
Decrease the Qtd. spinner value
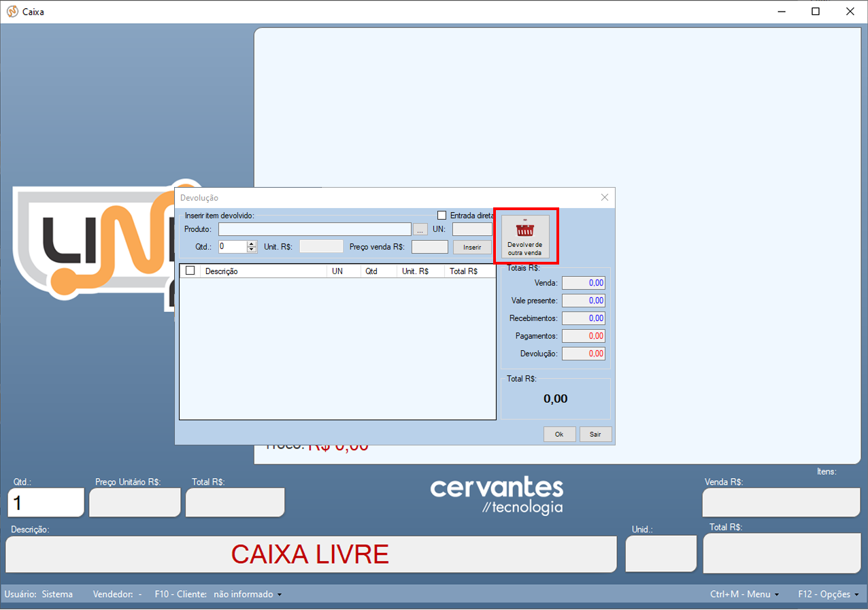tap(252, 250)
